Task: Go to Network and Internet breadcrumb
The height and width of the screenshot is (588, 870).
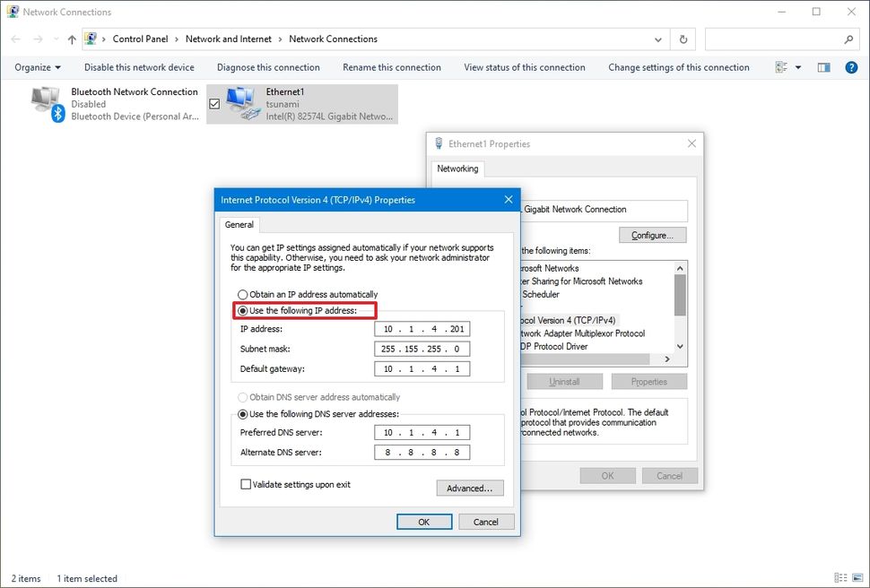Action: (229, 39)
